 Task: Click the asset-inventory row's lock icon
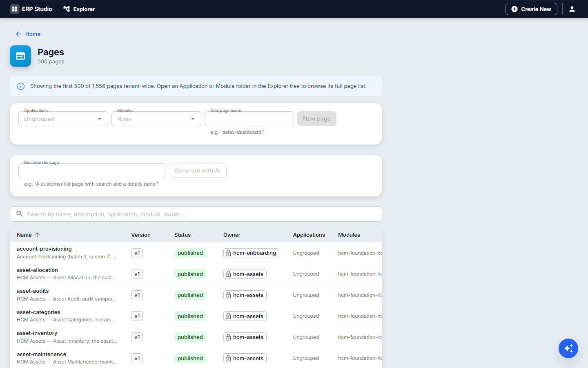(228, 337)
